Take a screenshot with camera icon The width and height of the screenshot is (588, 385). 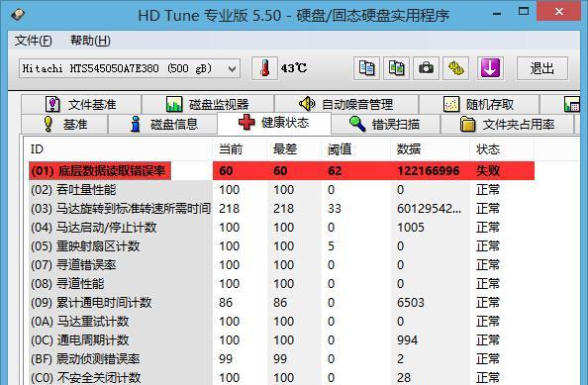pyautogui.click(x=426, y=68)
